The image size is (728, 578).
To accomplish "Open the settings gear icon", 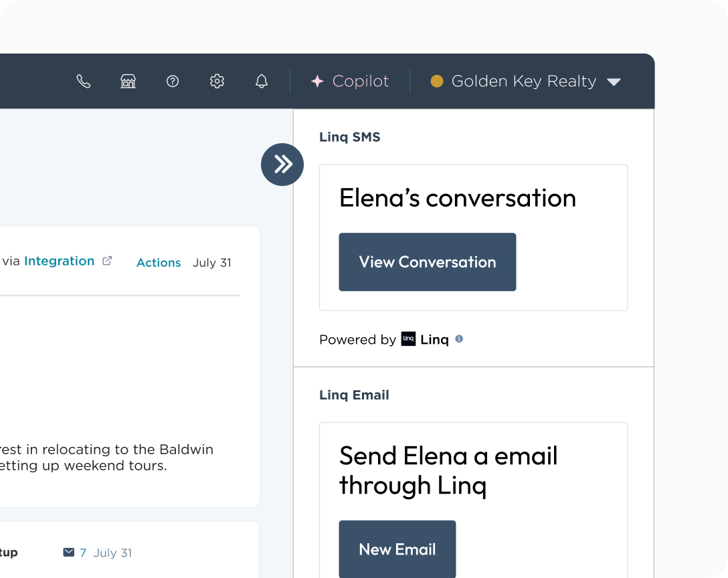I will pos(217,81).
